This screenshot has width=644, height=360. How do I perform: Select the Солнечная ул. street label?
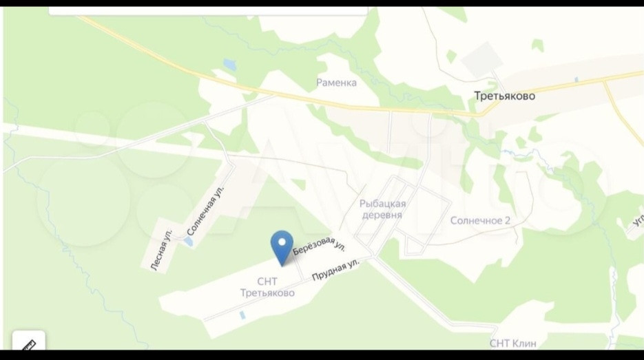click(x=205, y=211)
